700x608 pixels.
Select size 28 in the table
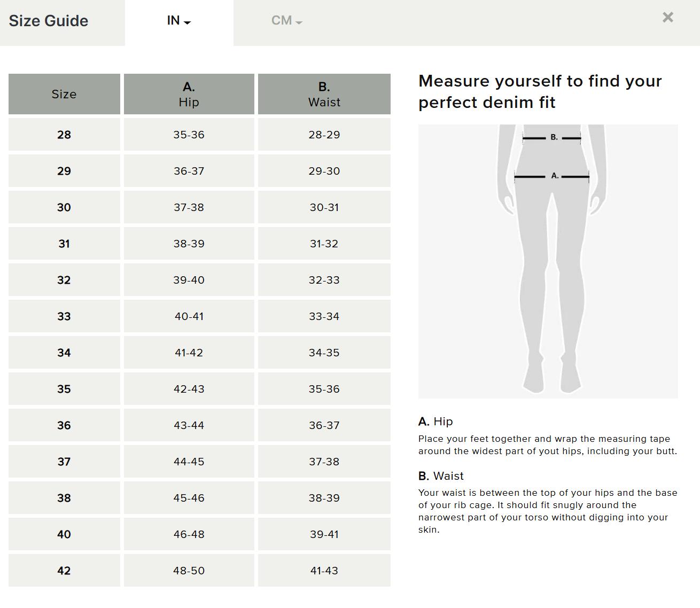click(x=64, y=135)
